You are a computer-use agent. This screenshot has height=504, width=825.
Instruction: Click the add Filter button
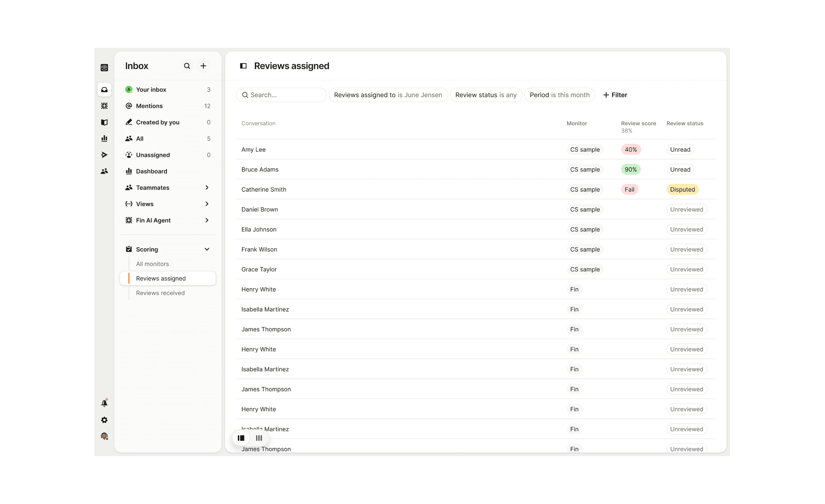pyautogui.click(x=615, y=95)
